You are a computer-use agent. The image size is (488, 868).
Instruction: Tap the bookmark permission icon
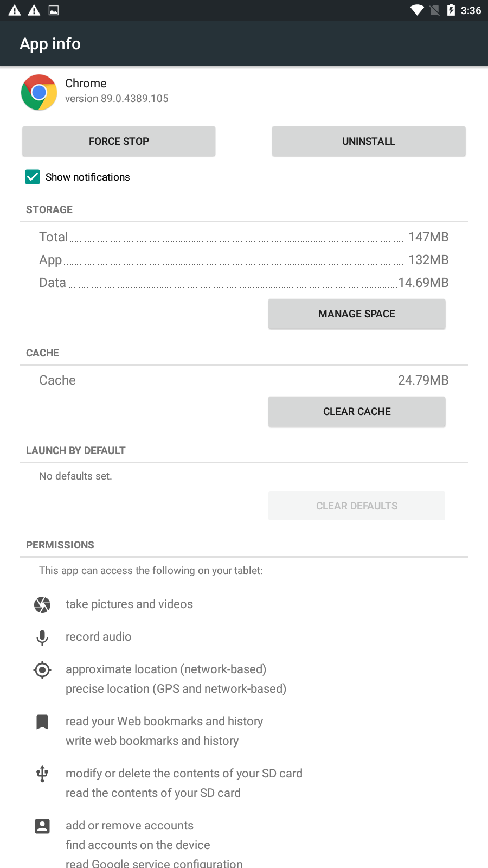pos(42,722)
